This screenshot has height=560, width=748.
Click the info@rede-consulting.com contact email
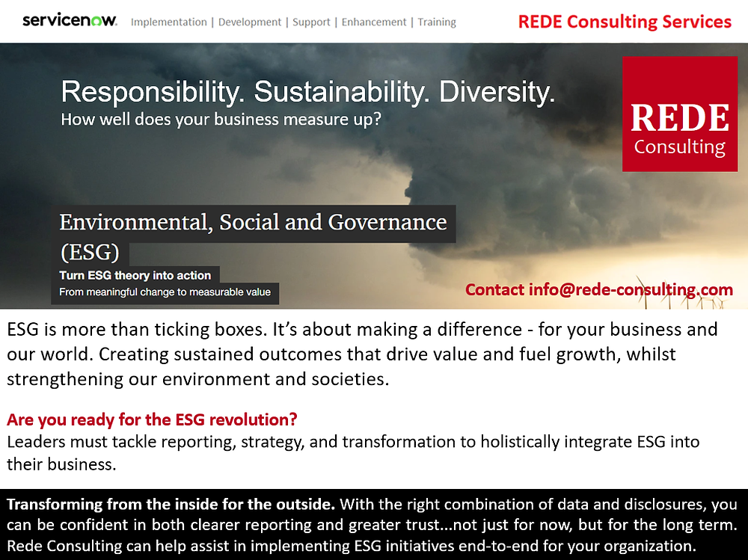pyautogui.click(x=631, y=289)
